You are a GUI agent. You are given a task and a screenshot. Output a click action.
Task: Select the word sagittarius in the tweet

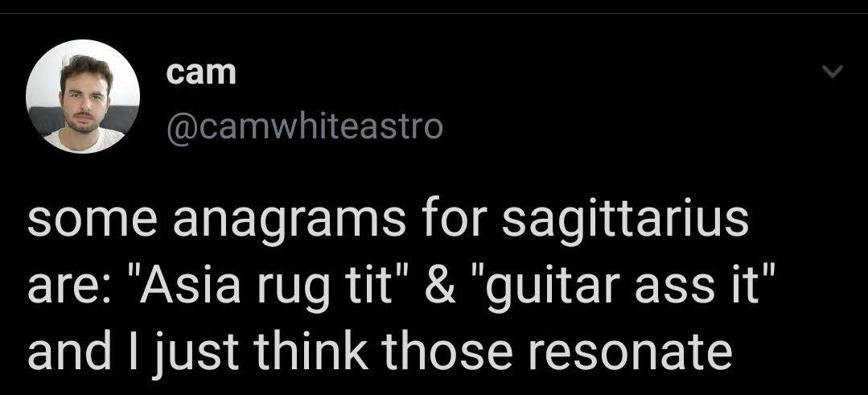625,220
